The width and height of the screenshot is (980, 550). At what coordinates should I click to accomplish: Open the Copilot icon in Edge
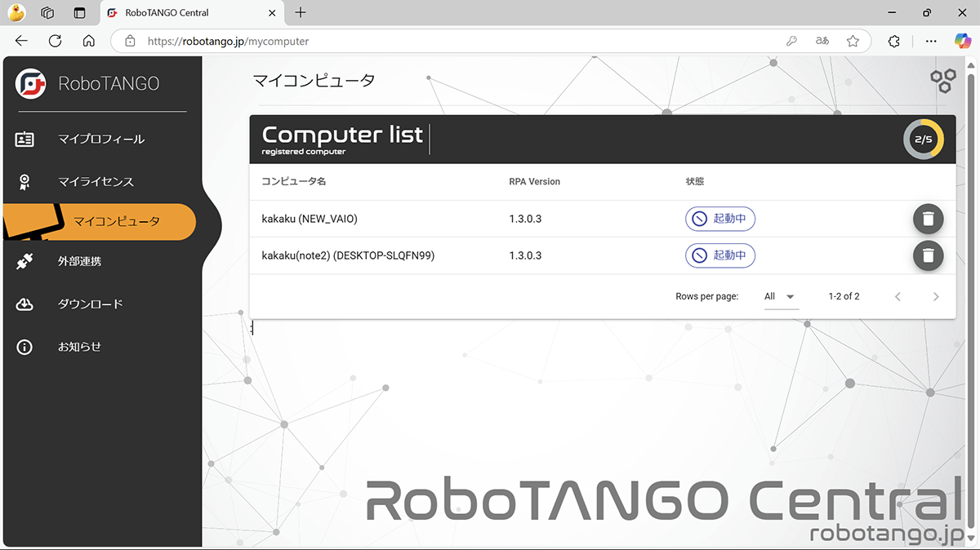(963, 41)
